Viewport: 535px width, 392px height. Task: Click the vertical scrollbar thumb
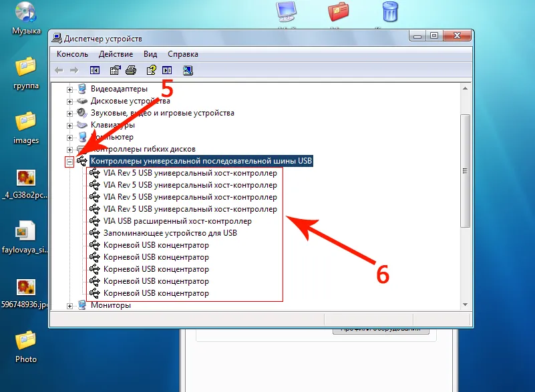(465, 170)
